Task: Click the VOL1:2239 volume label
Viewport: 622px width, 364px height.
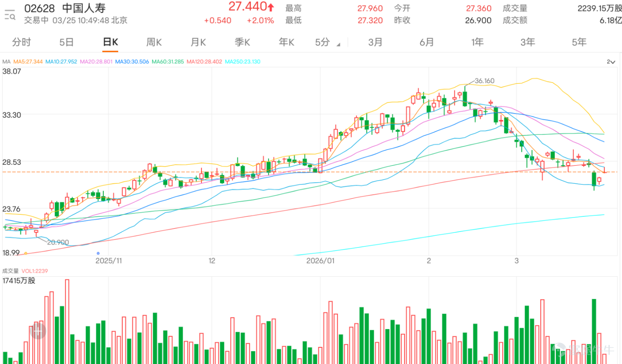Action: 35,271
